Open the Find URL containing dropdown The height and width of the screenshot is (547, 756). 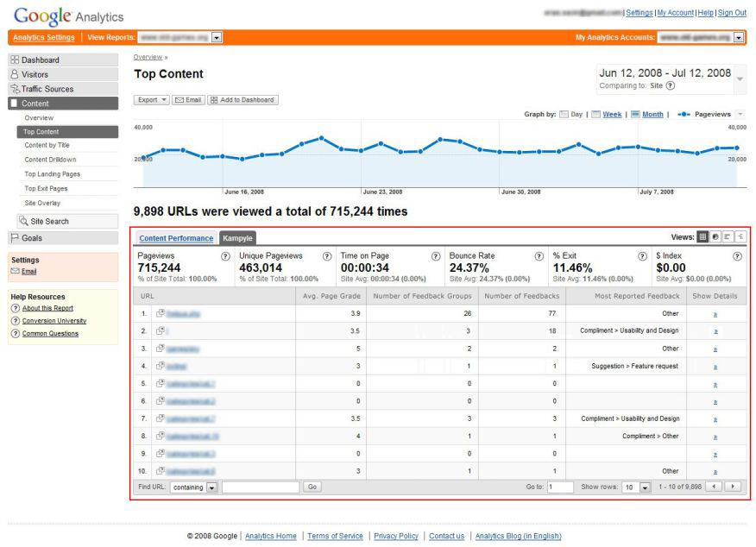click(x=211, y=487)
